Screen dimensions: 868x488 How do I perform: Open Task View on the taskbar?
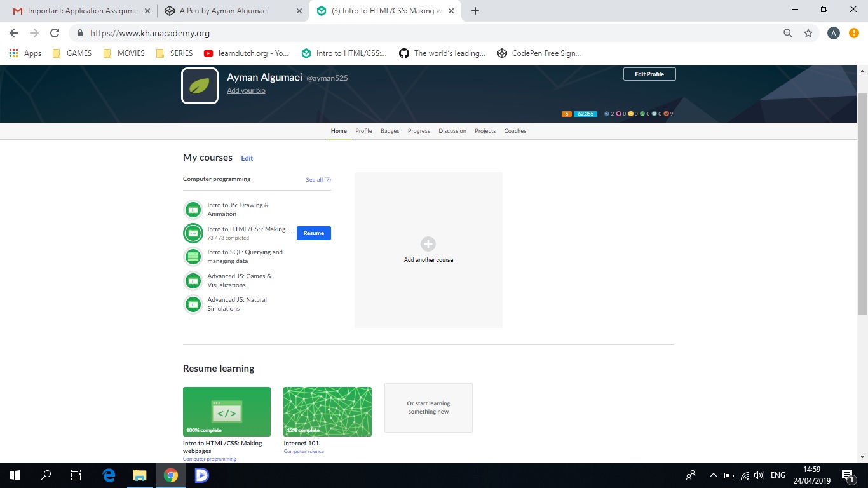pos(76,475)
